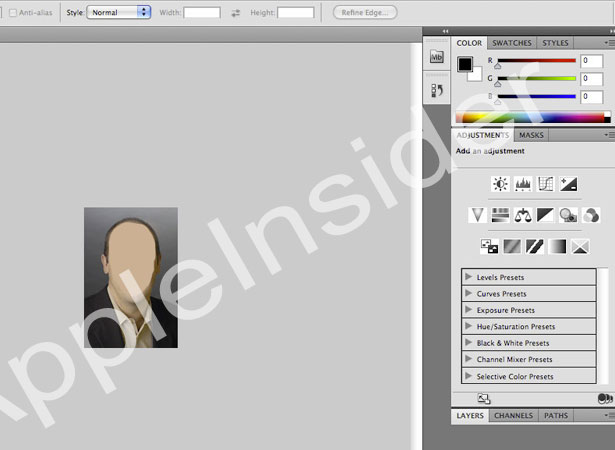Open the Mini Bridge panel icon

(x=437, y=57)
